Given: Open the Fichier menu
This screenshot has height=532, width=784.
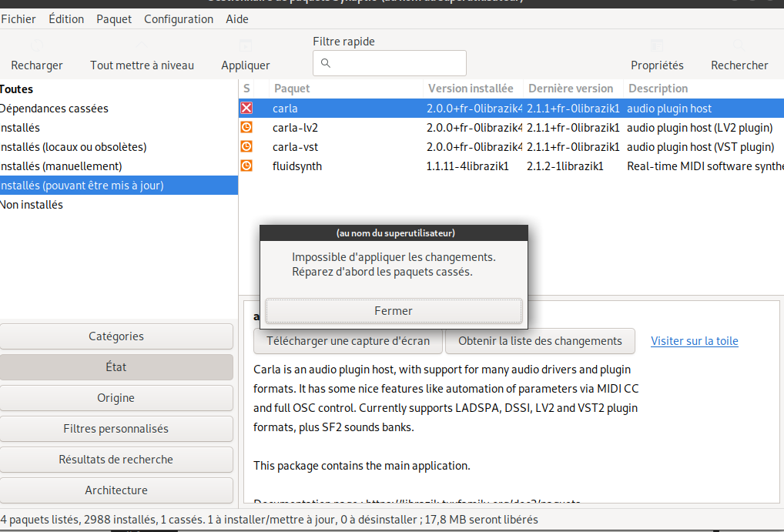Looking at the screenshot, I should (18, 19).
